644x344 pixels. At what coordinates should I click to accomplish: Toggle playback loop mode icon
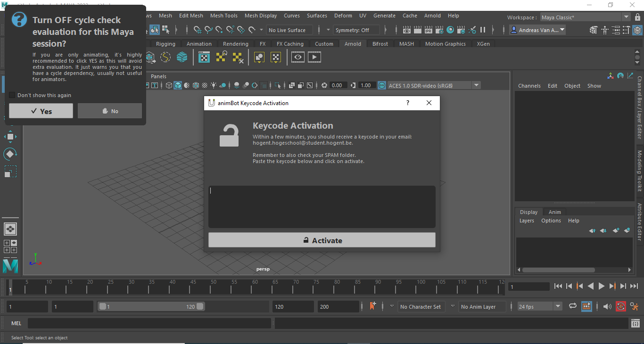pyautogui.click(x=573, y=306)
